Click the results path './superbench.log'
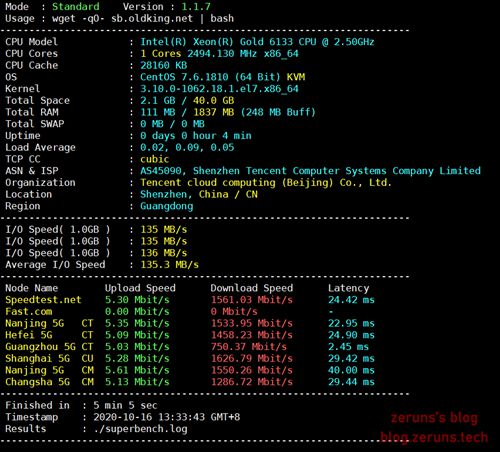This screenshot has height=452, width=500. [140, 429]
